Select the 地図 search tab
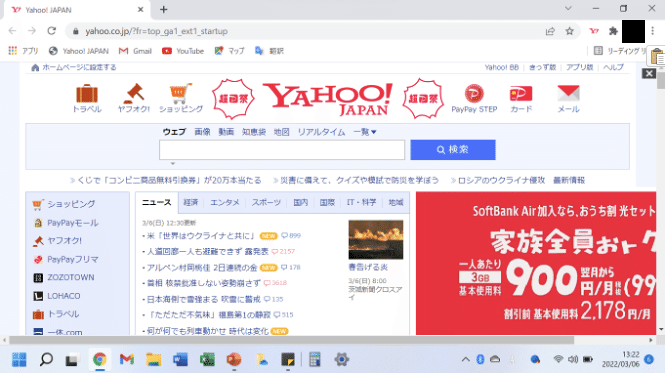 (281, 132)
